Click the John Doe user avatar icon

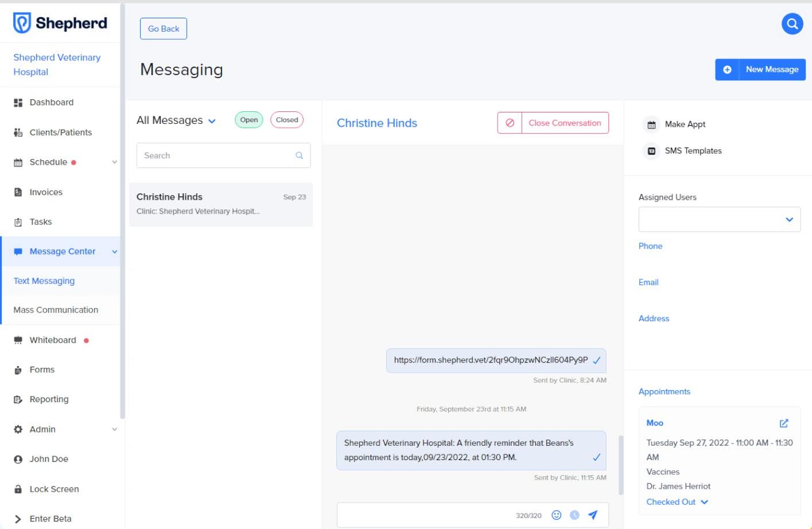18,459
